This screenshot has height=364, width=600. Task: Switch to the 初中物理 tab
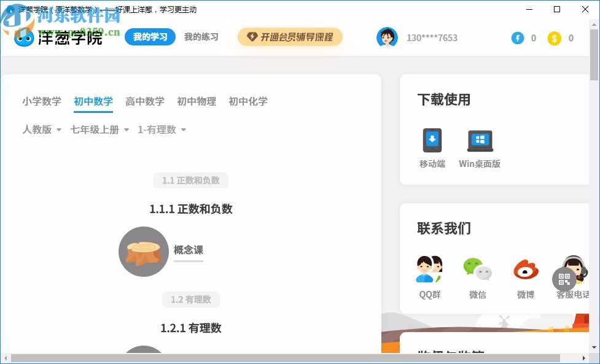(197, 101)
